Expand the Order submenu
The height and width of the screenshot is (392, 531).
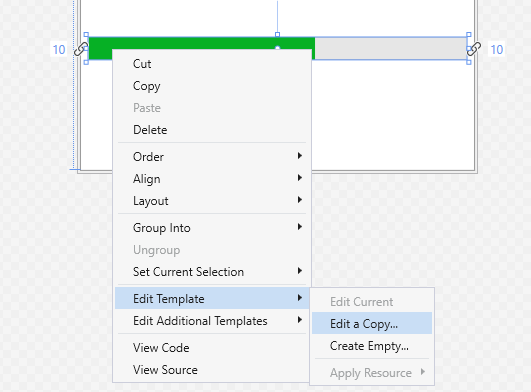[x=212, y=157]
